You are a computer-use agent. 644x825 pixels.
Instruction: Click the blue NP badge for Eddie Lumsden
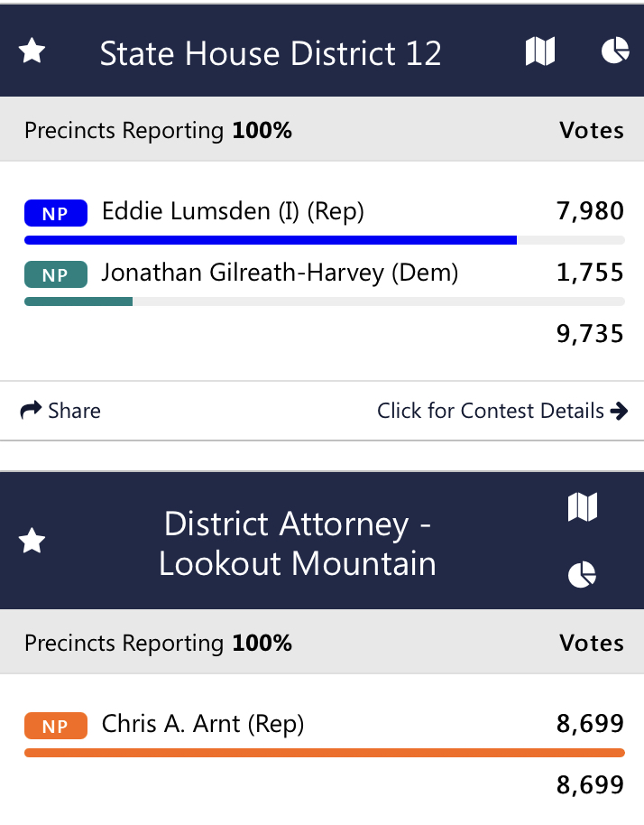tap(56, 213)
